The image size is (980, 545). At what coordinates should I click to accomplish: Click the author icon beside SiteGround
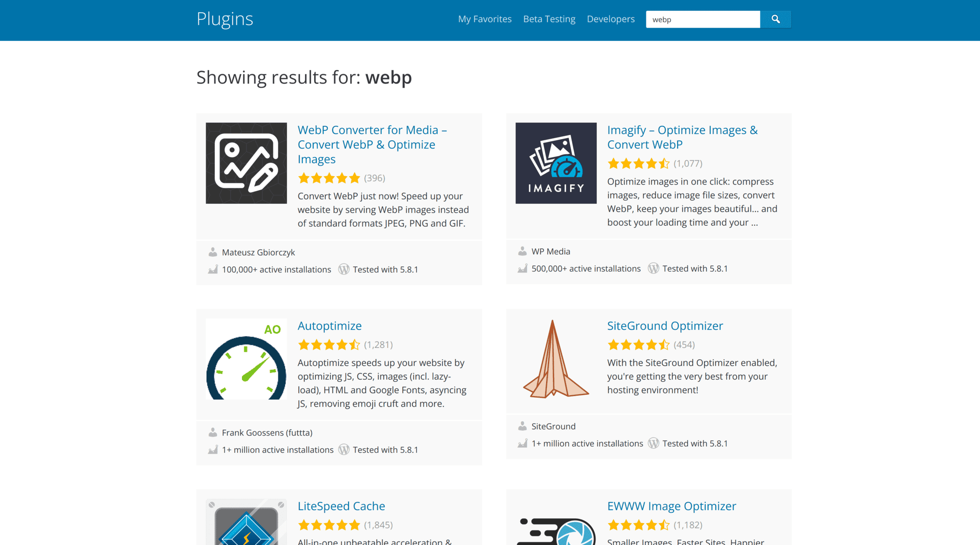522,426
